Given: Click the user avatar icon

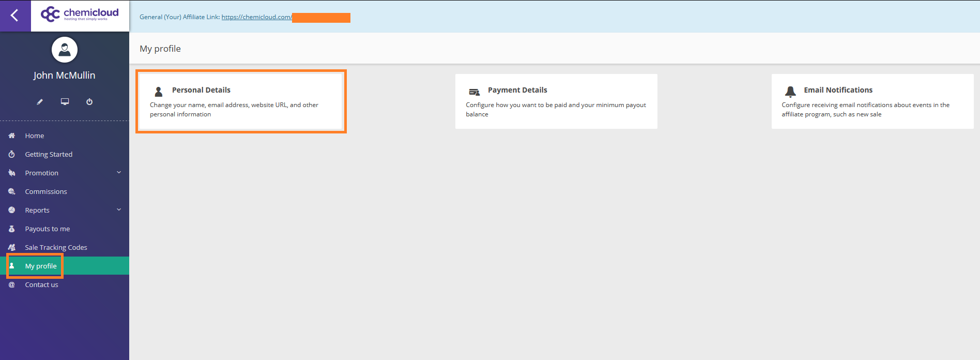Looking at the screenshot, I should [65, 50].
